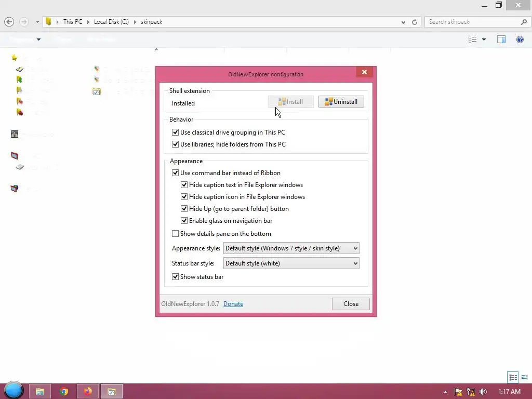The image size is (532, 399).
Task: Uncheck Use classical drive grouping in This PC
Action: [175, 132]
